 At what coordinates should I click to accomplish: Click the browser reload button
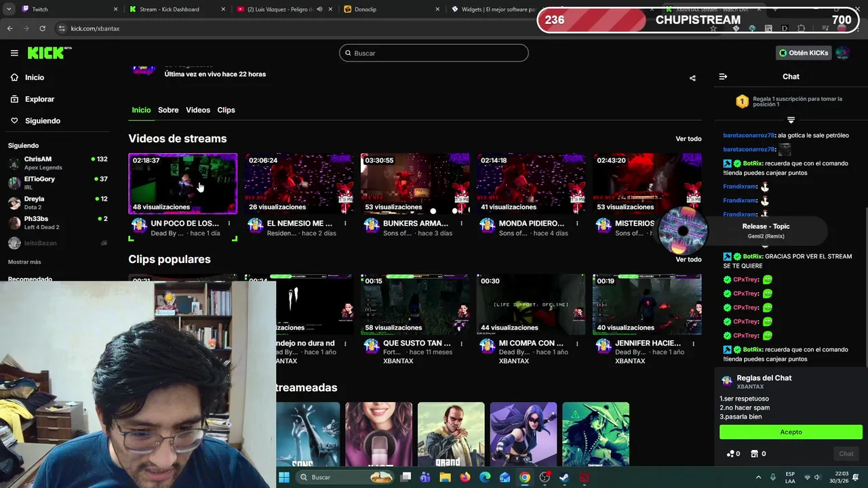[x=42, y=28]
